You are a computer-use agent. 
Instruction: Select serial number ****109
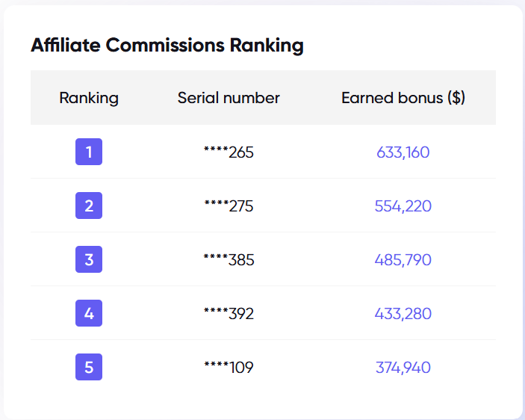click(229, 368)
